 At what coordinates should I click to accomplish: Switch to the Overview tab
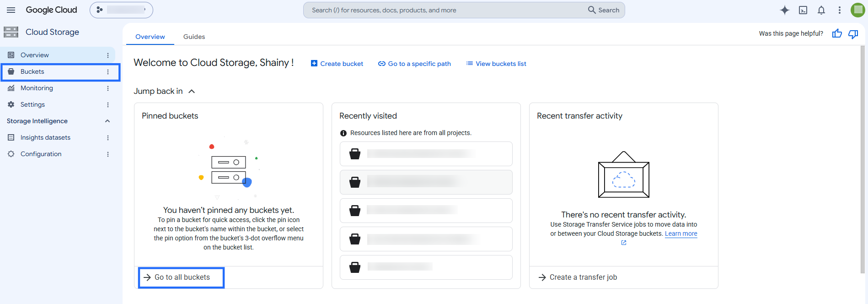(150, 37)
